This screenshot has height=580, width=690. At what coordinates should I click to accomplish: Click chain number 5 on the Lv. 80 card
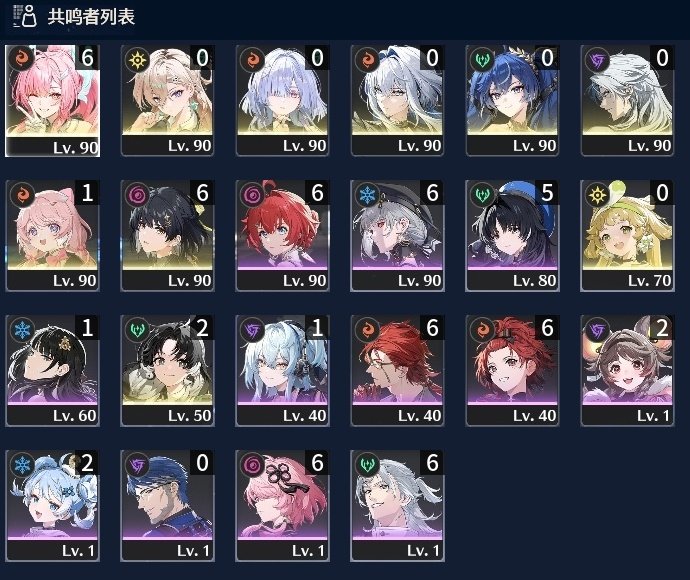click(x=547, y=193)
